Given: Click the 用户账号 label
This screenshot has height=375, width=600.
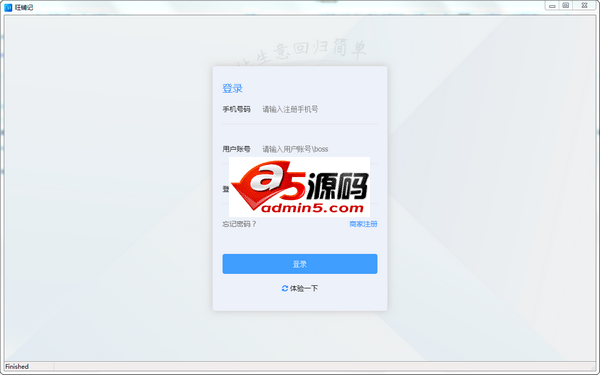Looking at the screenshot, I should pyautogui.click(x=236, y=149).
